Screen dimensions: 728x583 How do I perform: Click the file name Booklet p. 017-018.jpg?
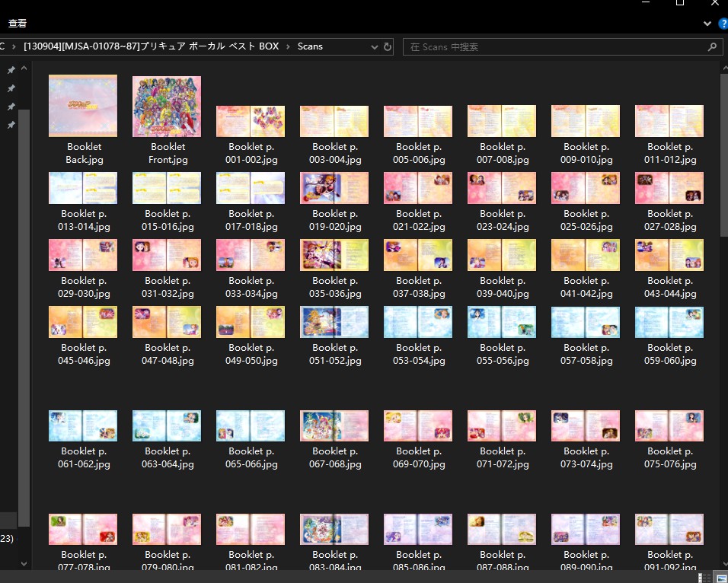(251, 220)
